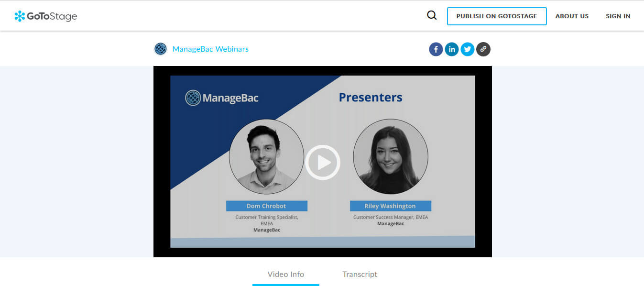644x286 pixels.
Task: Select the Video Info tab
Action: click(x=285, y=275)
